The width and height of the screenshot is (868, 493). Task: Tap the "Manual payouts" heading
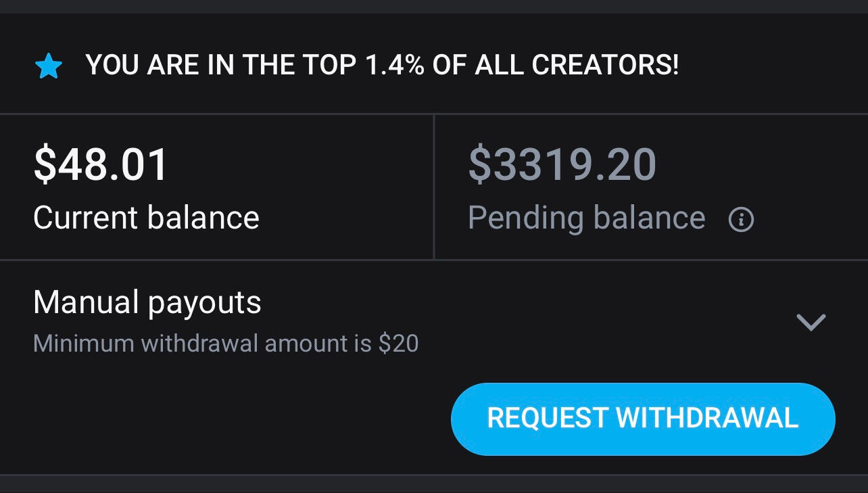147,302
